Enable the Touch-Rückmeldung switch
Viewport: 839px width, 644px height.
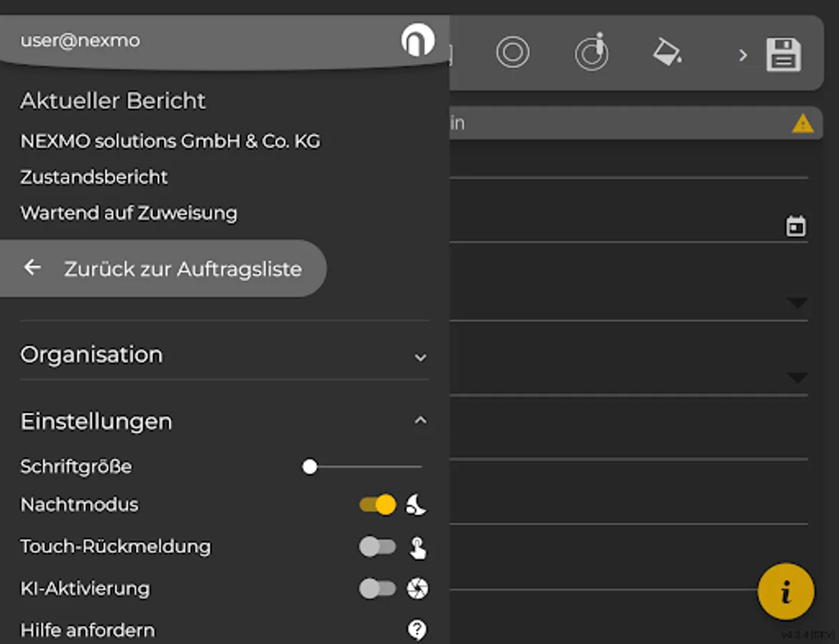pyautogui.click(x=377, y=547)
